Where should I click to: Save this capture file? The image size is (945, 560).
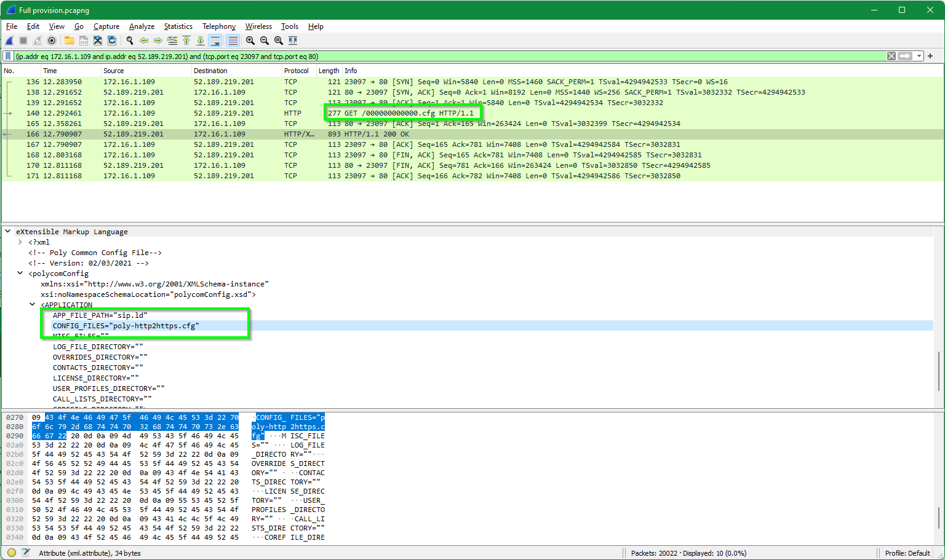pos(84,41)
